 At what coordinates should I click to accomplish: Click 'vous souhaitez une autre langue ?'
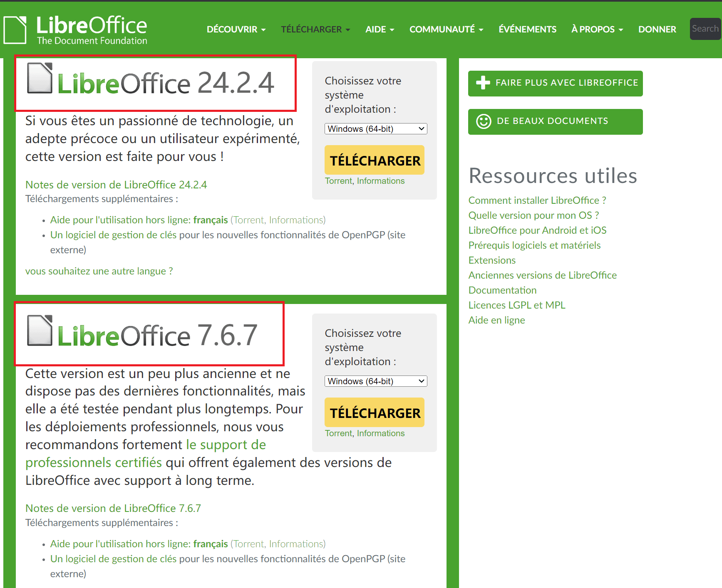click(x=99, y=271)
